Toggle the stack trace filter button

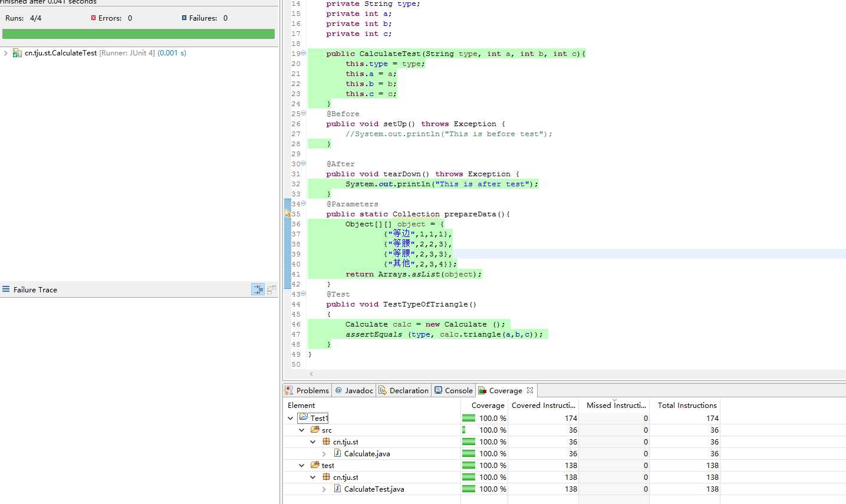coord(258,289)
